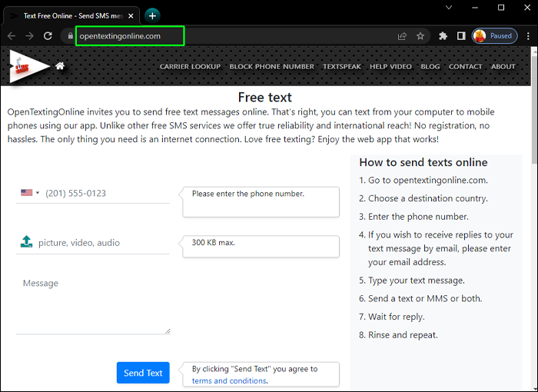This screenshot has height=392, width=538.
Task: Go to Block Phone Number page
Action: click(271, 67)
